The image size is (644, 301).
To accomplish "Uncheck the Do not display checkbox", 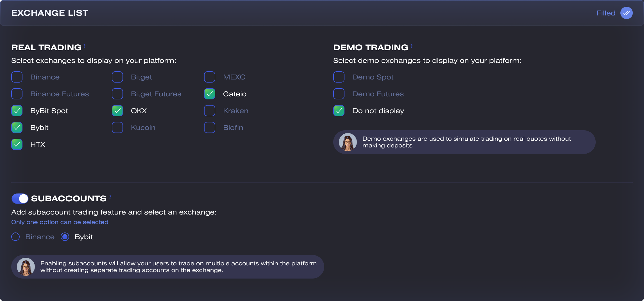I will pyautogui.click(x=339, y=111).
